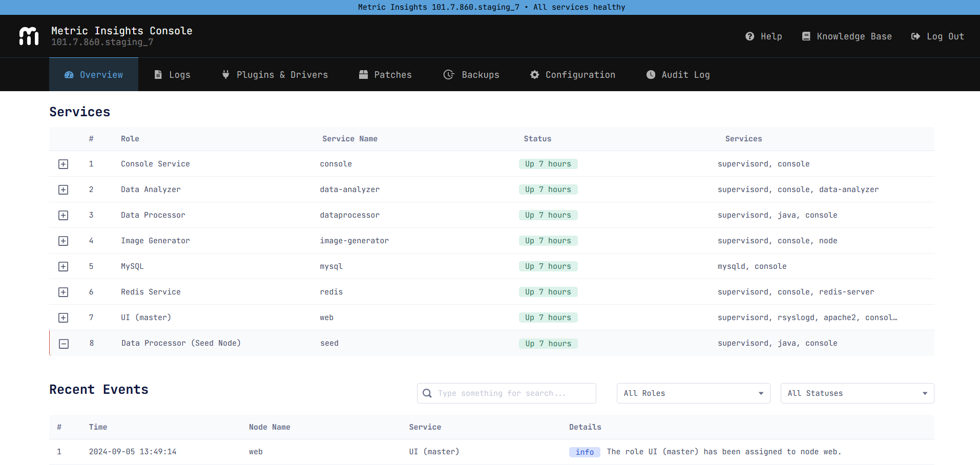Image resolution: width=980 pixels, height=465 pixels.
Task: Click the Metric Insights Console title
Action: [122, 31]
